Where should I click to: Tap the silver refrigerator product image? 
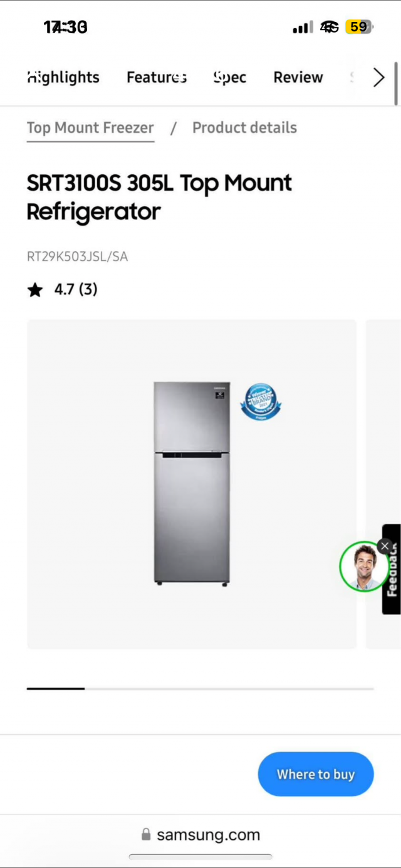tap(192, 483)
